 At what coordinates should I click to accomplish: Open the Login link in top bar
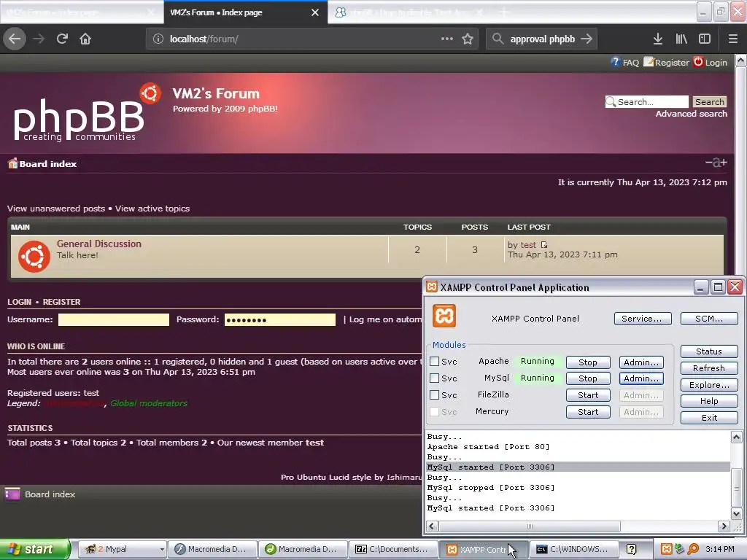pyautogui.click(x=711, y=63)
